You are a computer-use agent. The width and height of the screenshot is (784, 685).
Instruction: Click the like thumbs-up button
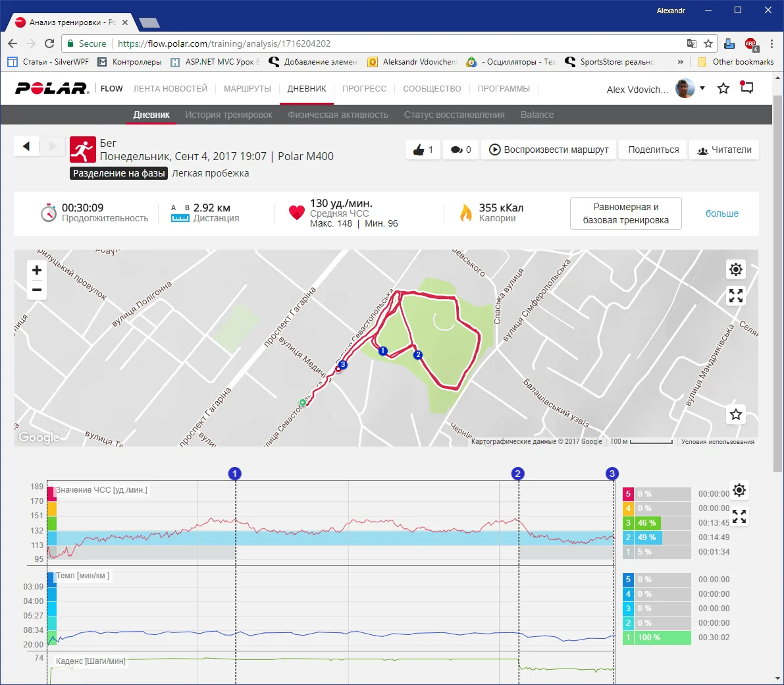pyautogui.click(x=423, y=150)
